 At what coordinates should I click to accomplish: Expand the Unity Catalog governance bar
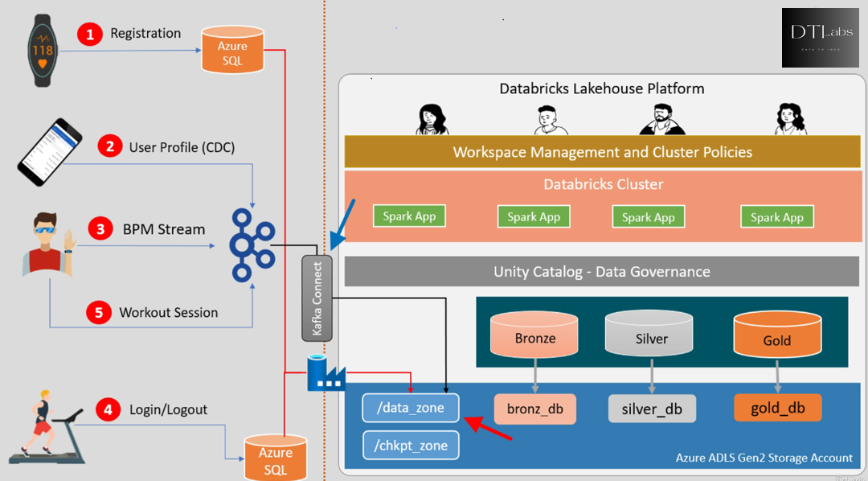[x=601, y=271]
